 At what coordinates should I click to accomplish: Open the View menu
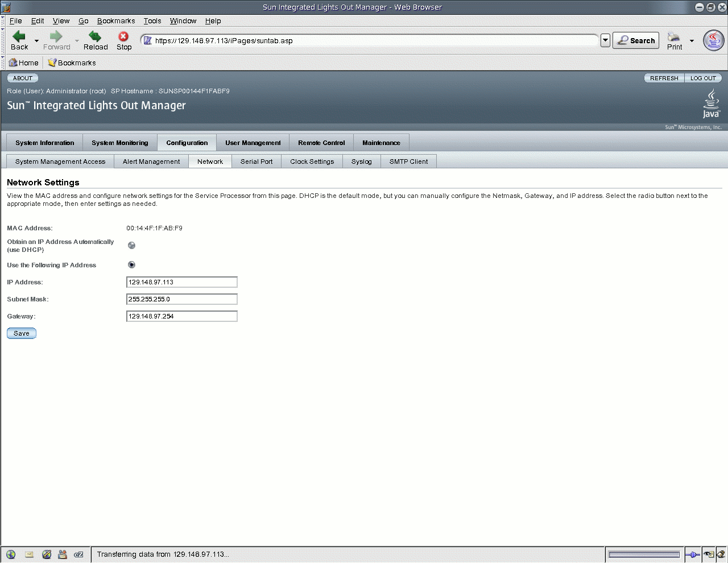pyautogui.click(x=61, y=21)
